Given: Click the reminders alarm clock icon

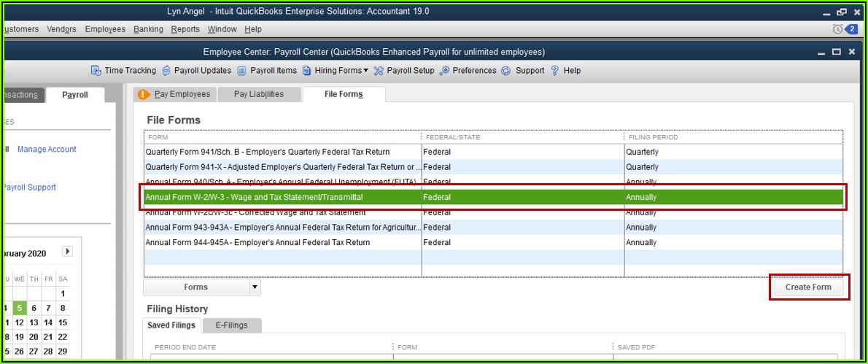Looking at the screenshot, I should [837, 29].
